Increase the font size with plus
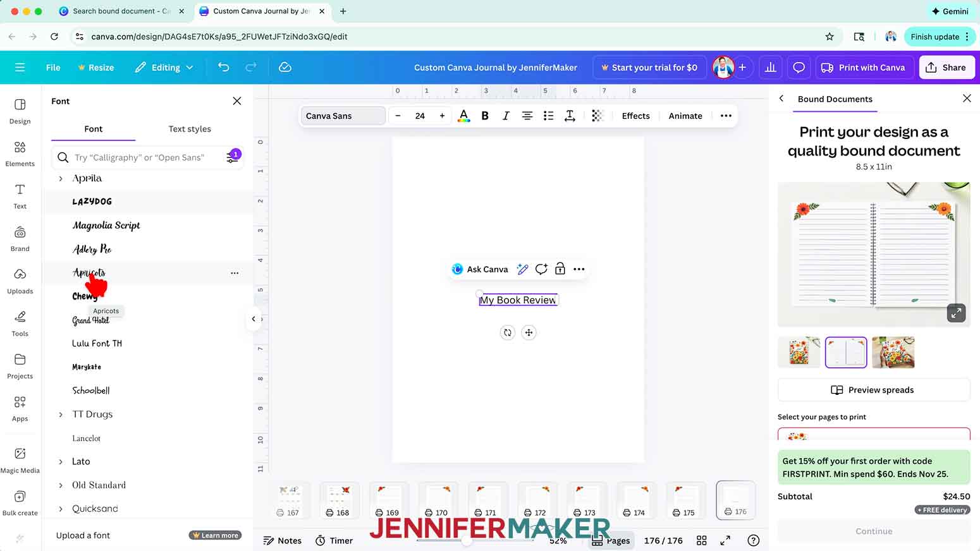The height and width of the screenshot is (551, 980). click(442, 116)
